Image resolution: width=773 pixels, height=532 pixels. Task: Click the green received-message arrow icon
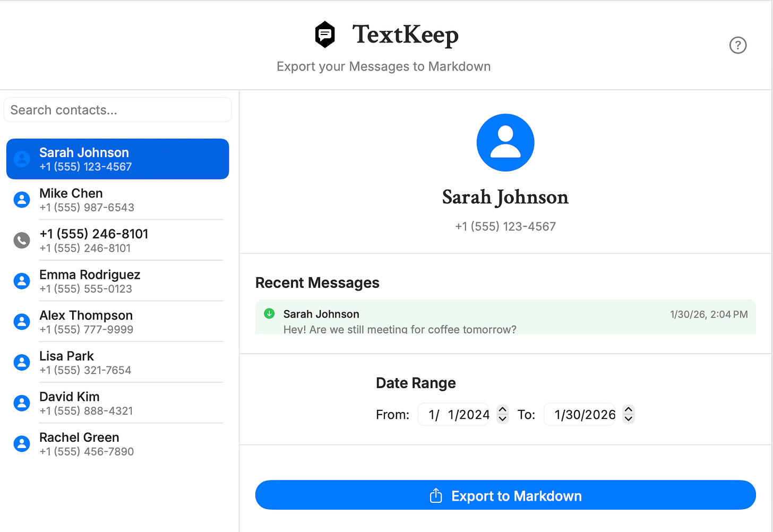point(269,314)
